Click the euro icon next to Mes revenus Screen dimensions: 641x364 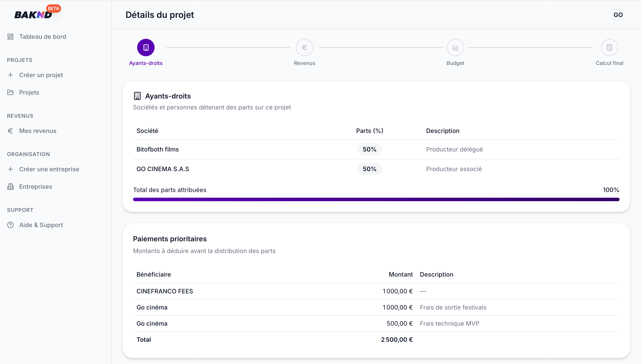10,131
